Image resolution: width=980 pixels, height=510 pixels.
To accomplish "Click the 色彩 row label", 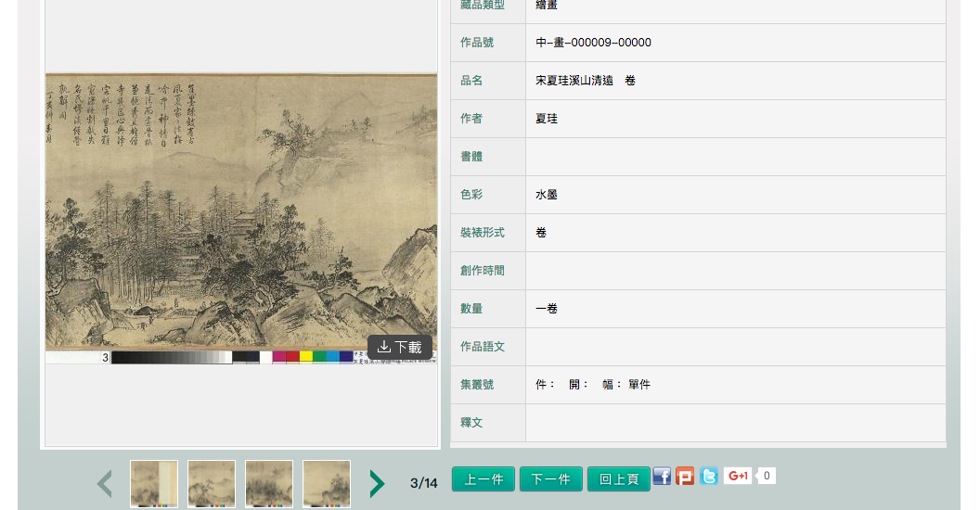I will (471, 195).
